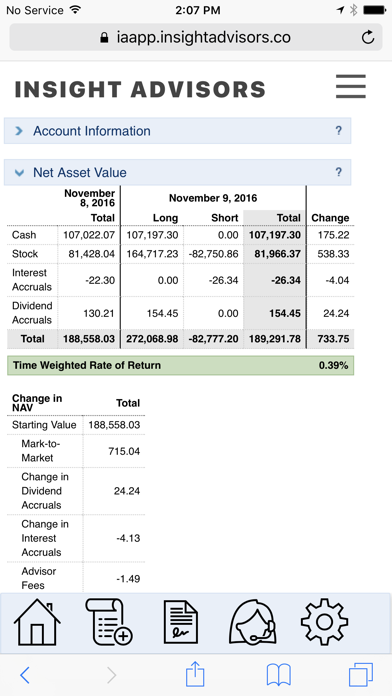This screenshot has height=696, width=392.
Task: Click the Total row change 733.75
Action: click(331, 339)
